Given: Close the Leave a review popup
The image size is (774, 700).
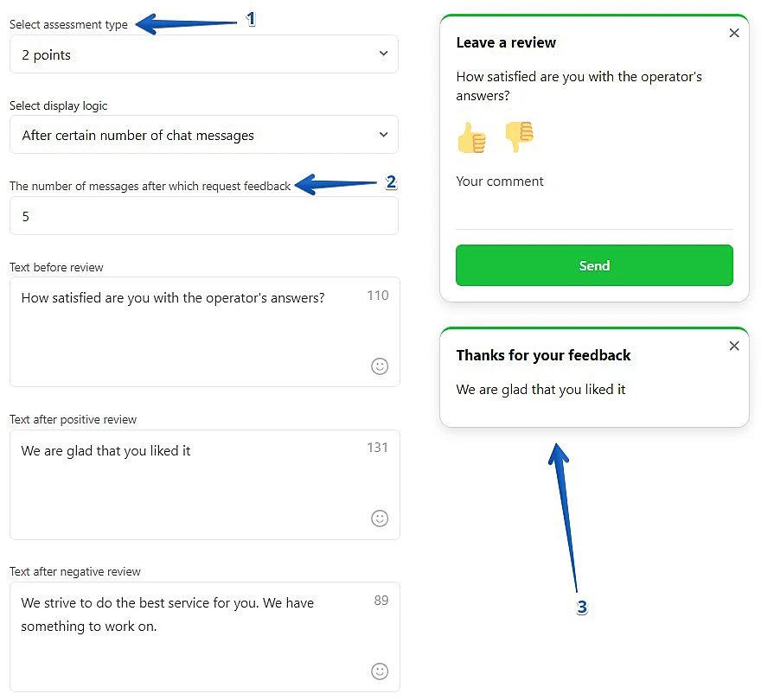Looking at the screenshot, I should click(x=734, y=33).
